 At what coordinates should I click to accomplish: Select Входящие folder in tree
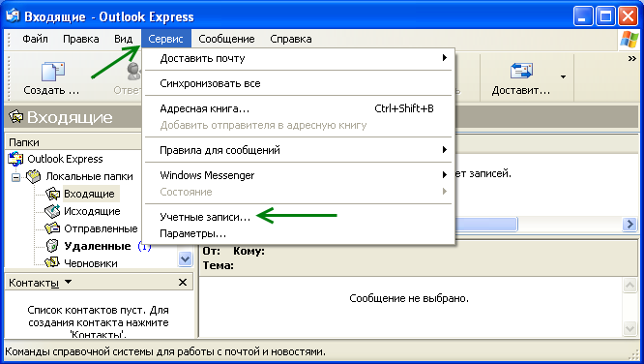point(89,194)
